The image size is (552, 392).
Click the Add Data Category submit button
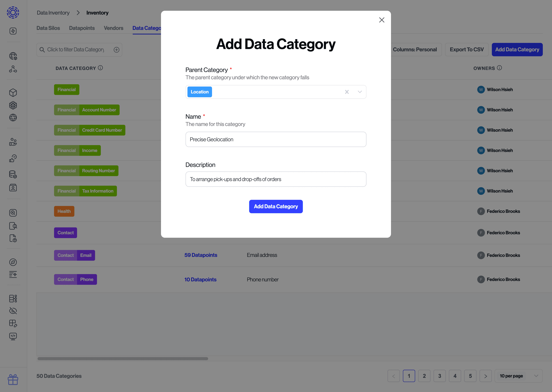[x=276, y=206]
